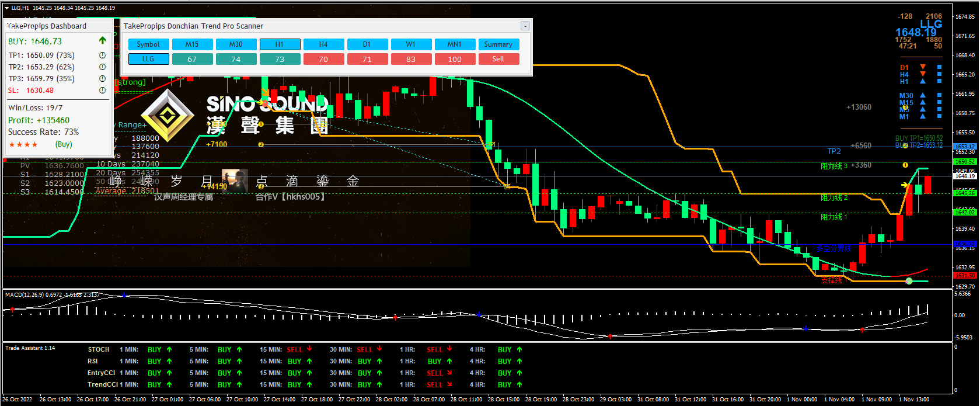Click the clock icon beside TP3
Viewport: 980px width, 406px height.
coord(102,79)
